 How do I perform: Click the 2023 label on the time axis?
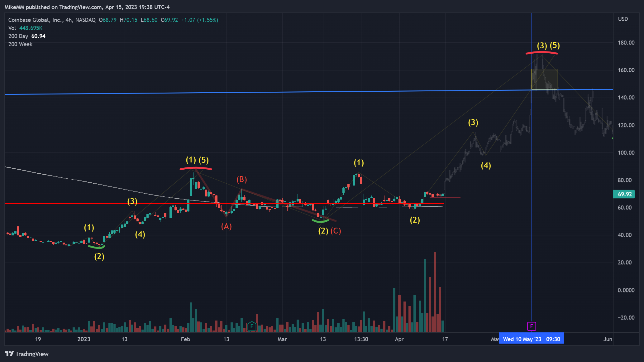pyautogui.click(x=84, y=339)
